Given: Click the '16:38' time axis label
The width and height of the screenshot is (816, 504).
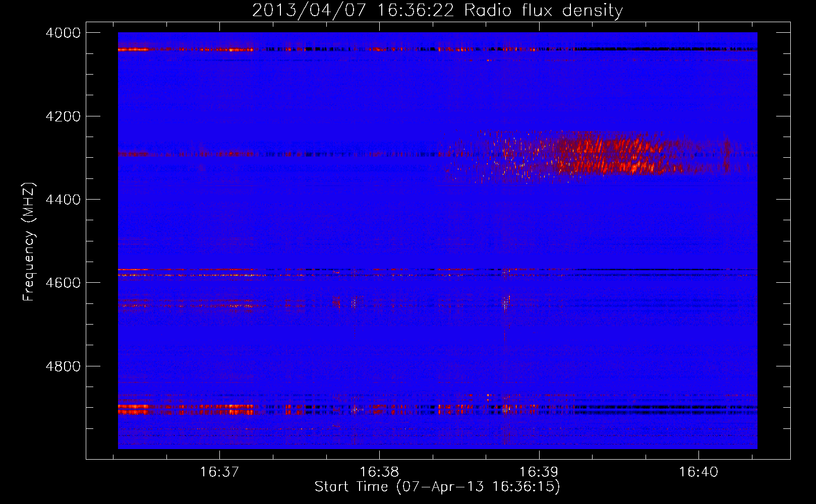Looking at the screenshot, I should [379, 472].
